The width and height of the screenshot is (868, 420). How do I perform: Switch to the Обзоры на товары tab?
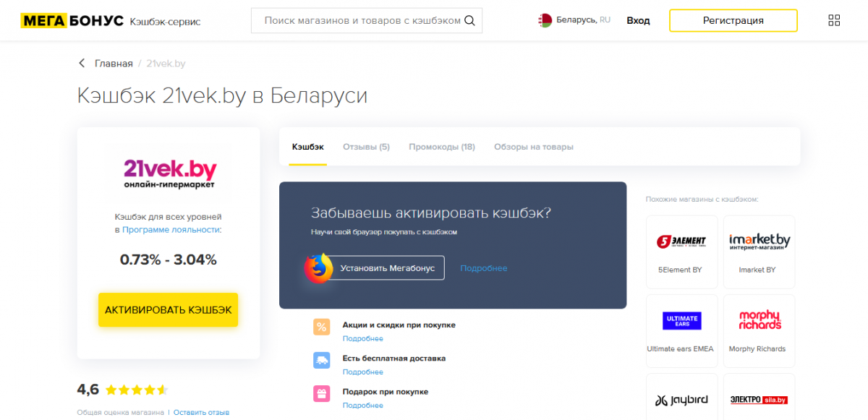(534, 147)
